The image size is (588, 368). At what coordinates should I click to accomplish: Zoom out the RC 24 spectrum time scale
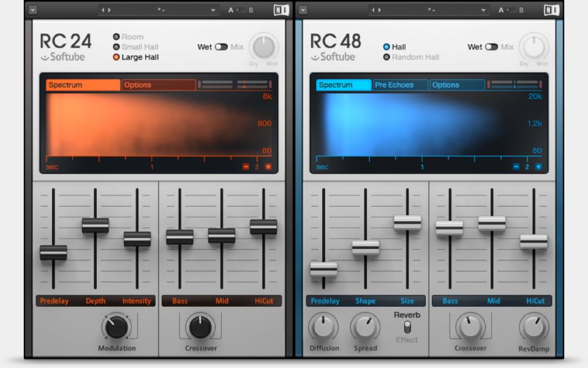pyautogui.click(x=246, y=167)
